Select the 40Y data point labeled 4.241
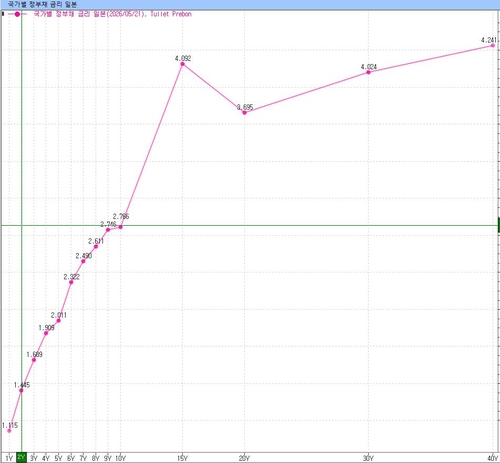500x463 pixels. click(493, 45)
